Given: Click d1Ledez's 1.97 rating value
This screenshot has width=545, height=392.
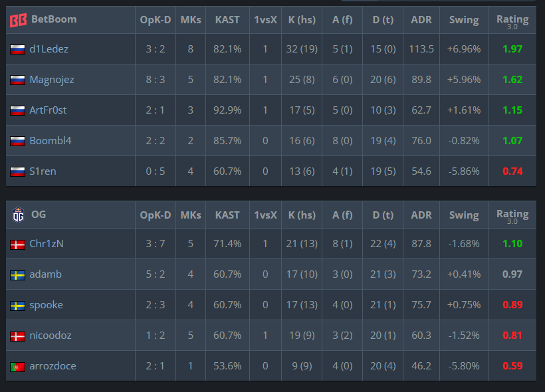Looking at the screenshot, I should click(x=512, y=49).
